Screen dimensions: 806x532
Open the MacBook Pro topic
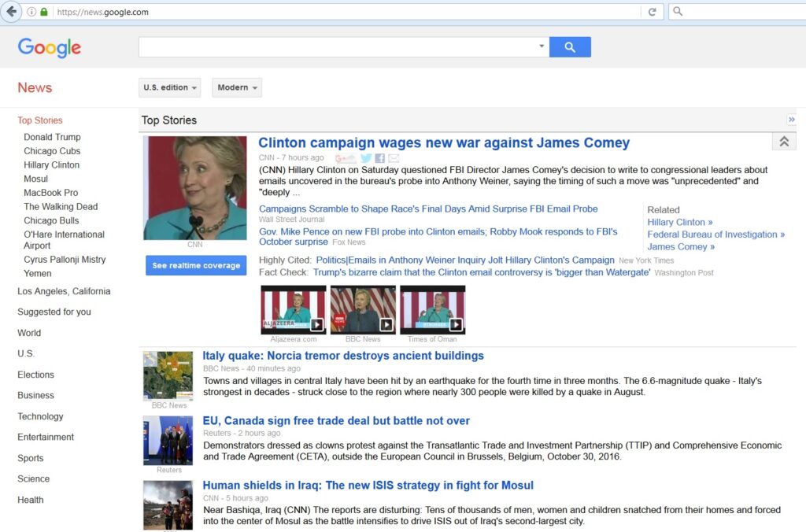51,193
